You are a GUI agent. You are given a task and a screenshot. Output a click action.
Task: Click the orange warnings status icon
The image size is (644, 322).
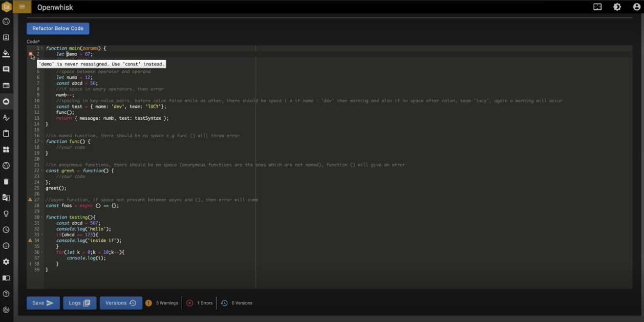point(149,303)
